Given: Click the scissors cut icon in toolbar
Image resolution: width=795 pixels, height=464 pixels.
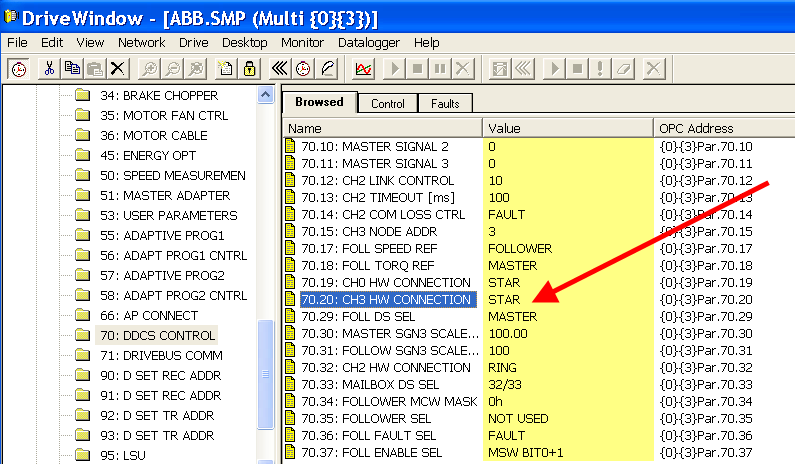Looking at the screenshot, I should (x=48, y=68).
